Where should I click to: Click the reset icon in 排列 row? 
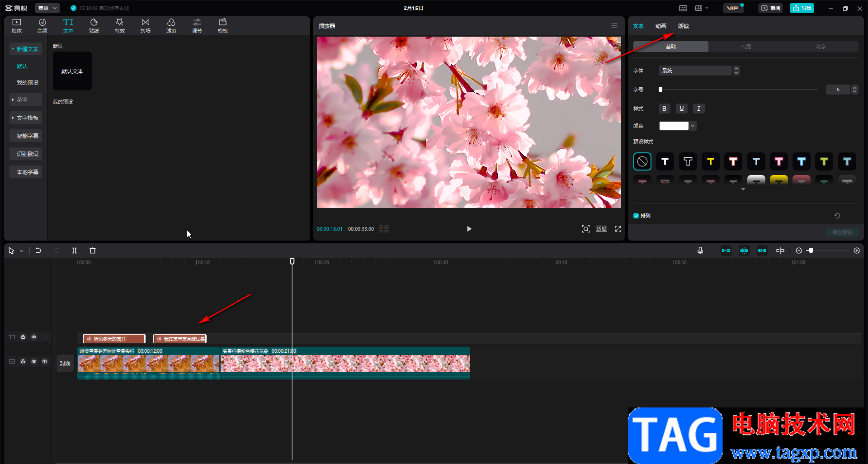837,216
